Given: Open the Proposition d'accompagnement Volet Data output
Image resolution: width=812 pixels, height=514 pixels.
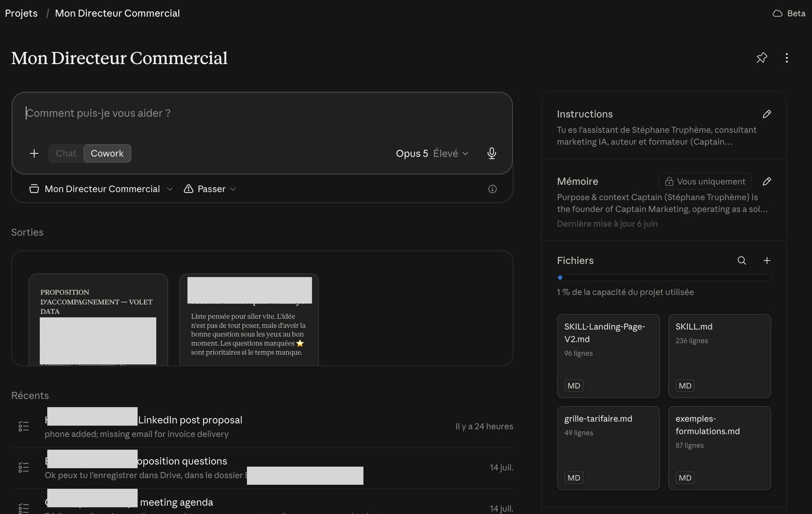Looking at the screenshot, I should (98, 320).
